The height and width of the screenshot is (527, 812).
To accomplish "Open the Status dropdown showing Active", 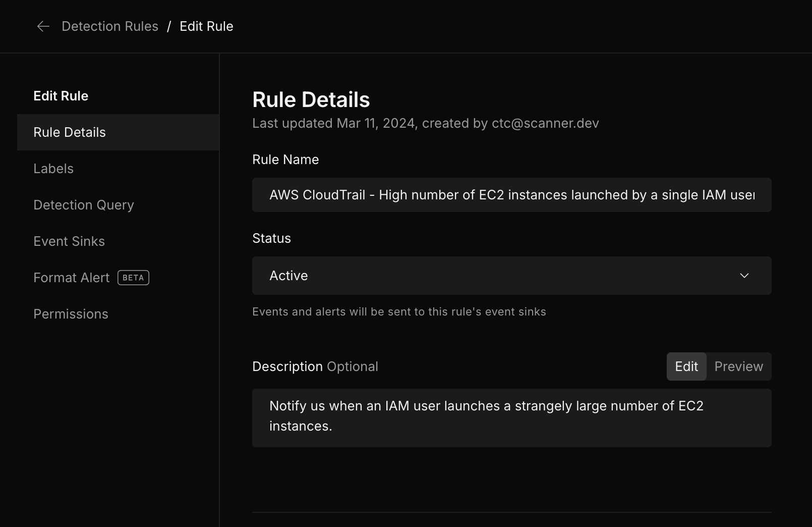I will 504,276.
